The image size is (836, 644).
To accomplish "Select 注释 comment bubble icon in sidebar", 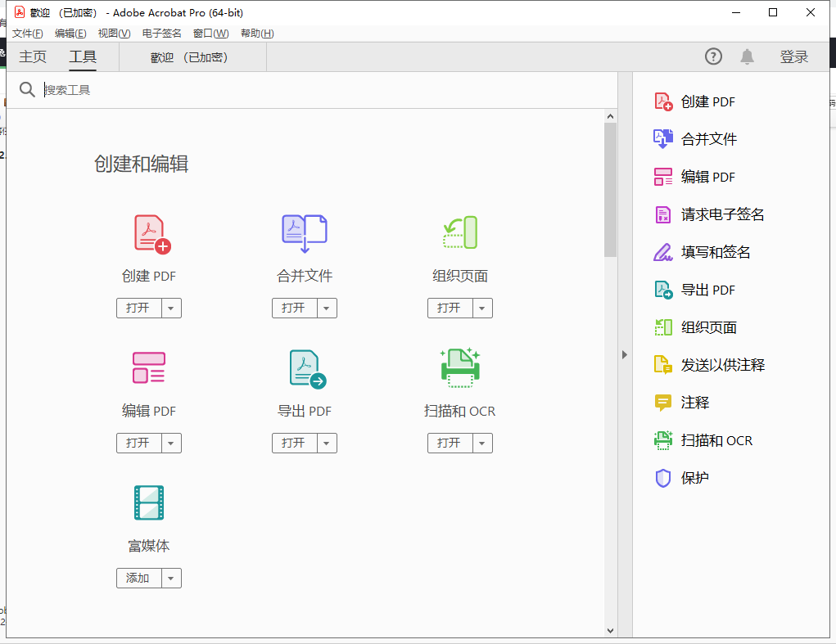I will coord(662,403).
